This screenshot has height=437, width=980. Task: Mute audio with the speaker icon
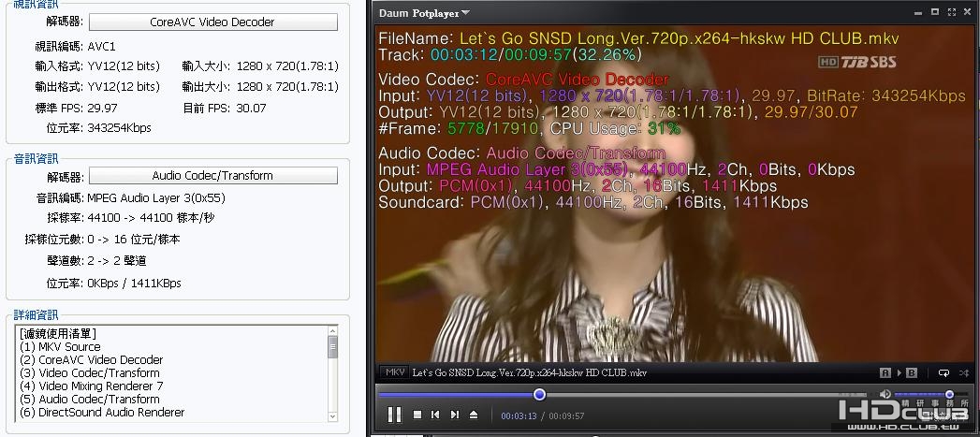pyautogui.click(x=885, y=394)
